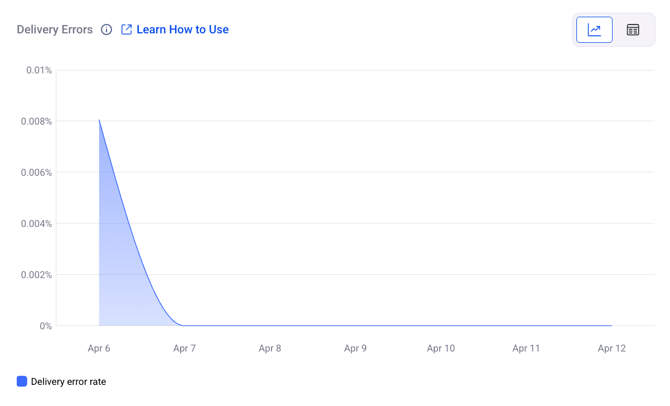Click the 0.004% y-axis label
The image size is (670, 406).
coord(36,224)
